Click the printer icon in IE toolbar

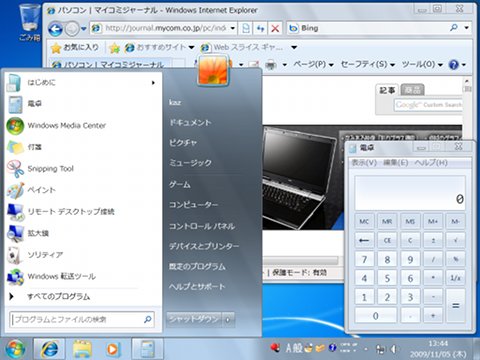[271, 64]
